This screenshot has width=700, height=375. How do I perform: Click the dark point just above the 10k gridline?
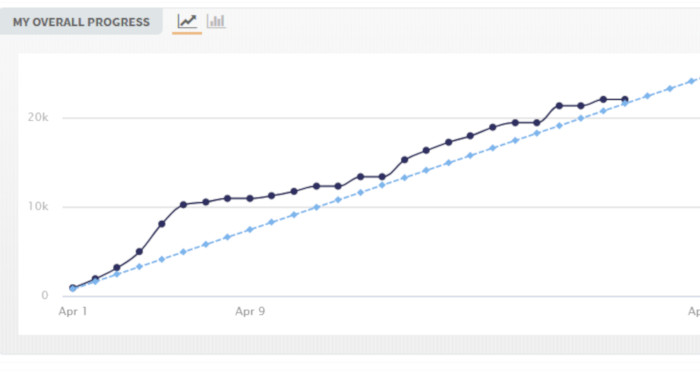coord(183,204)
